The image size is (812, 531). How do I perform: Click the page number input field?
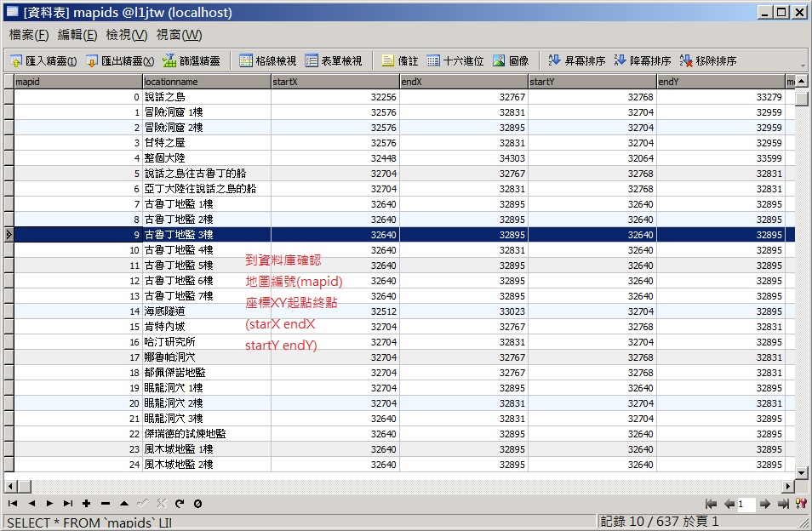(746, 504)
